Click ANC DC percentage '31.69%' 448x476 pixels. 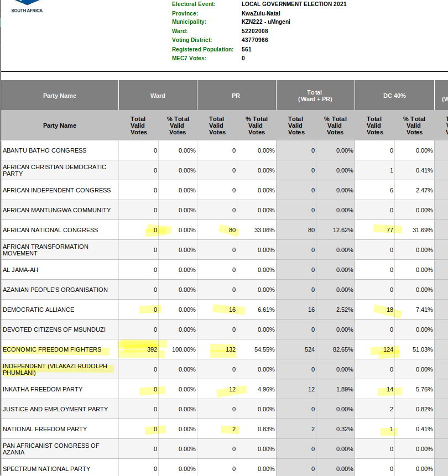423,230
